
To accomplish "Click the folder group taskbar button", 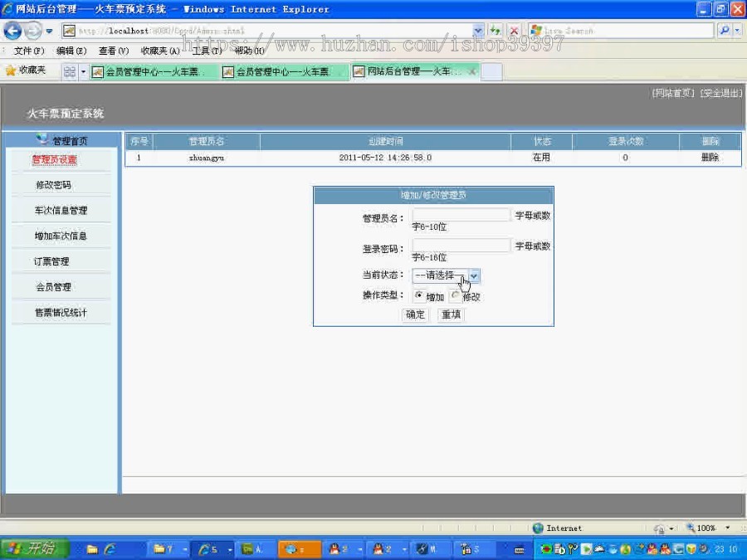I will (x=168, y=549).
